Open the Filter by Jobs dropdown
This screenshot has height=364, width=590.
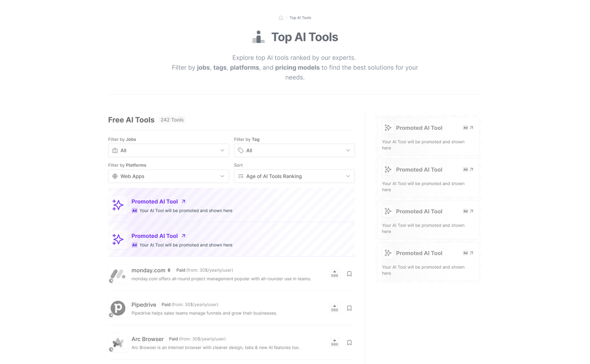point(169,150)
